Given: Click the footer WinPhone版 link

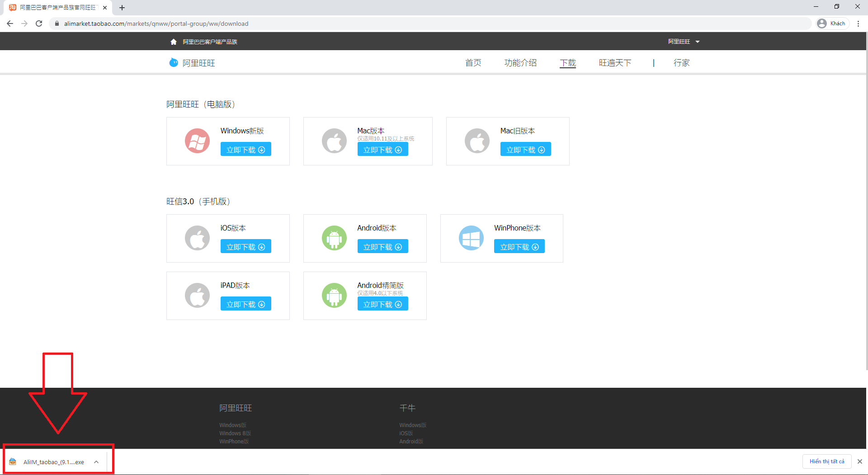Looking at the screenshot, I should (x=234, y=442).
